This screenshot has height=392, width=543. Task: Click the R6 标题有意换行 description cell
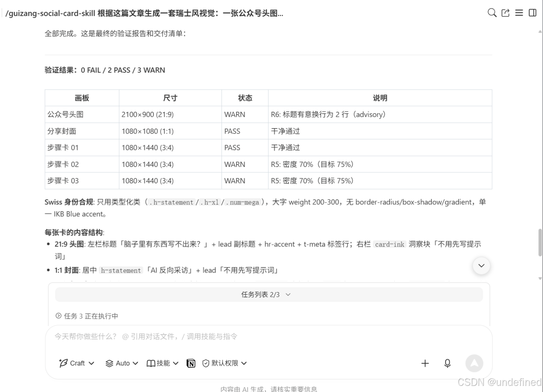point(380,114)
